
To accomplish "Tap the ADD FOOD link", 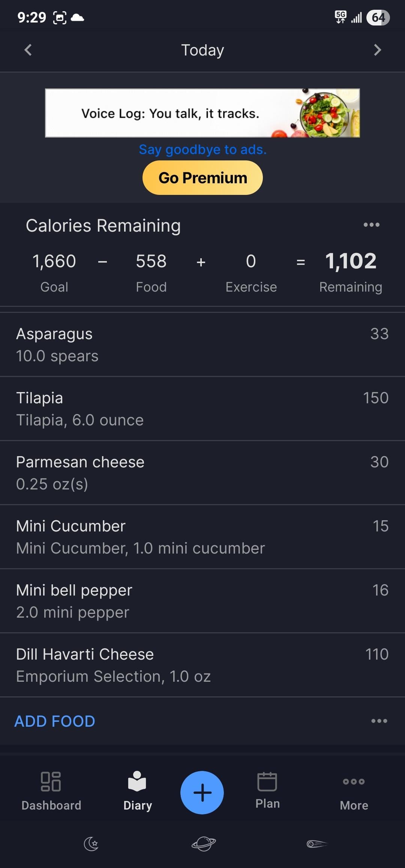I will point(55,721).
